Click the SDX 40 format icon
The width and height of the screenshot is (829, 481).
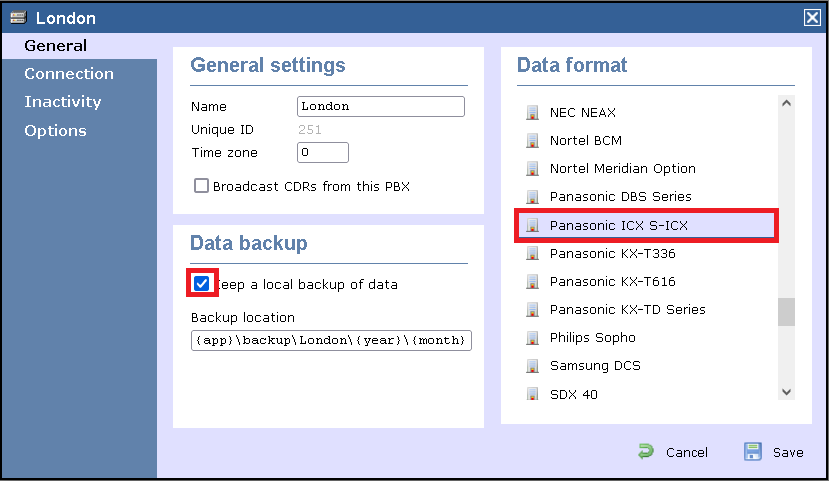pyautogui.click(x=533, y=394)
